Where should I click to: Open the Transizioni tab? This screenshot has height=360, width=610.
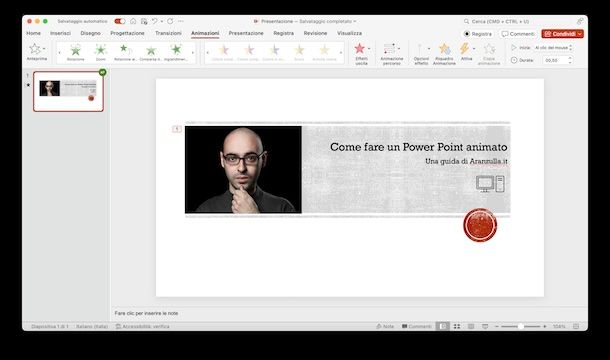click(168, 33)
